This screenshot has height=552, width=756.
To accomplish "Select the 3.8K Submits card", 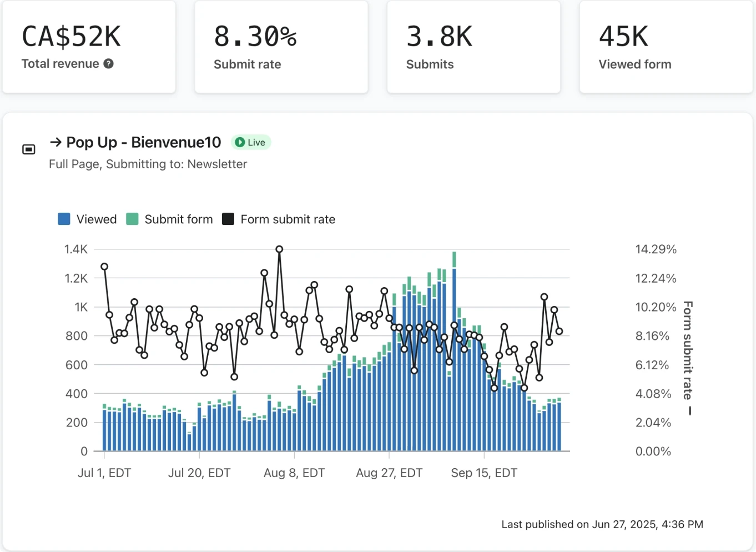I will tap(473, 47).
